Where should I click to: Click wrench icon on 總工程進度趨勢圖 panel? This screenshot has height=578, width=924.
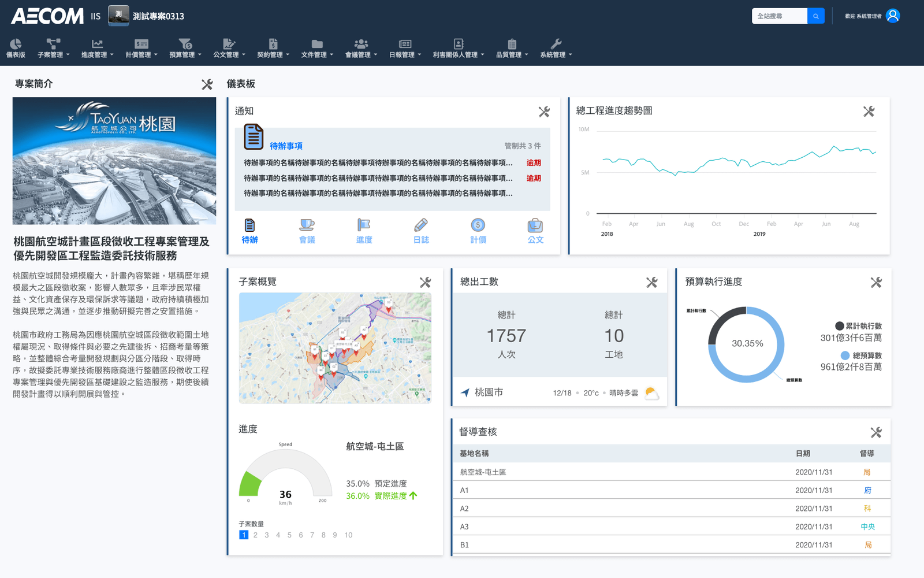tap(869, 111)
